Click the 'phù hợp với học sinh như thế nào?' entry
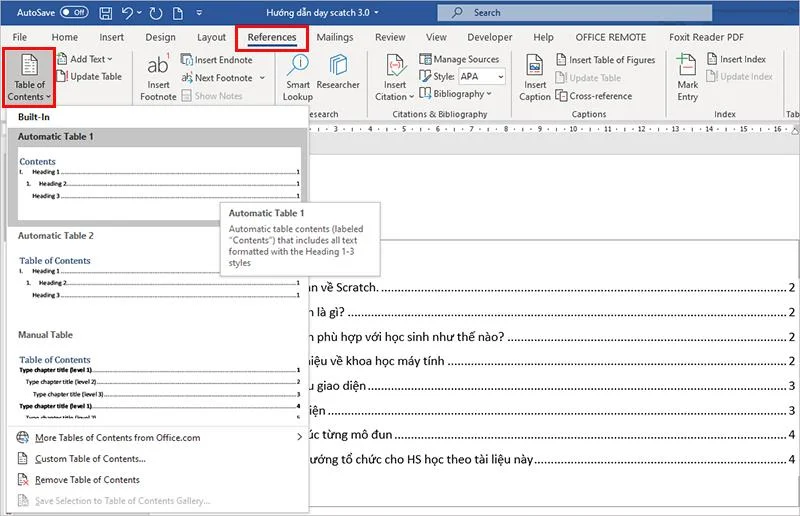Image resolution: width=800 pixels, height=516 pixels. (x=552, y=337)
